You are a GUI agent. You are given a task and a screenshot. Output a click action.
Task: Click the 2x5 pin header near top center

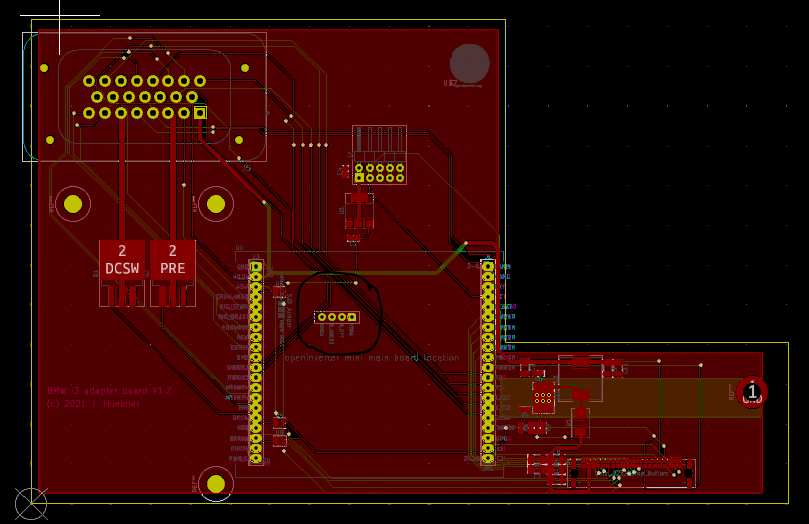(380, 173)
